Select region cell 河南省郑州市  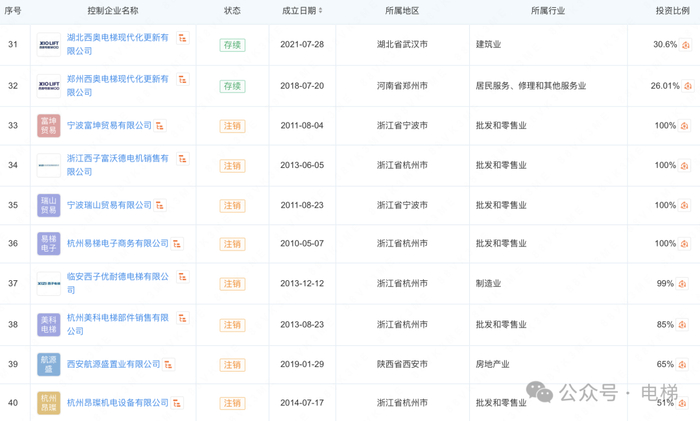(x=402, y=86)
